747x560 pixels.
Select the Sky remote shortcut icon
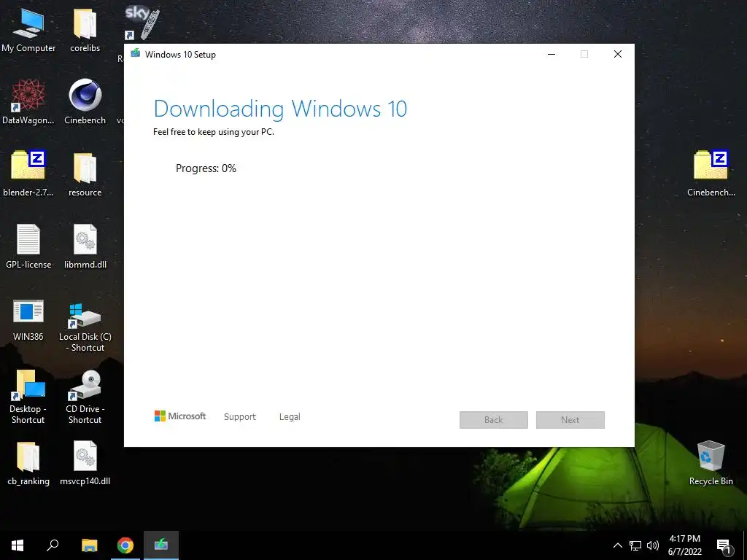[x=142, y=23]
